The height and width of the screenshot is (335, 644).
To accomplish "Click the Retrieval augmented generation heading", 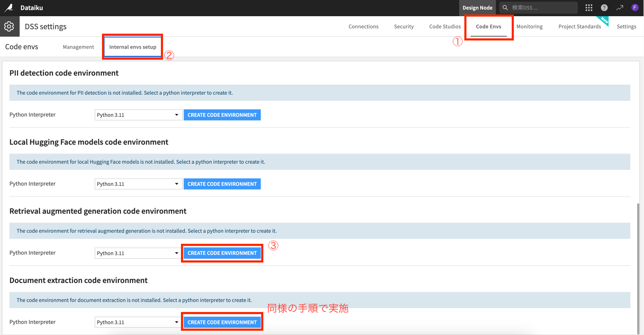I will pos(98,211).
